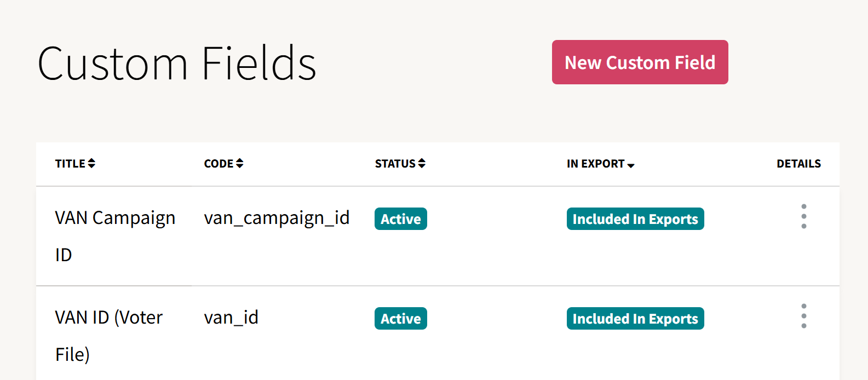Viewport: 868px width, 380px height.
Task: Expand sorting options on the STATUS column
Action: pos(421,163)
